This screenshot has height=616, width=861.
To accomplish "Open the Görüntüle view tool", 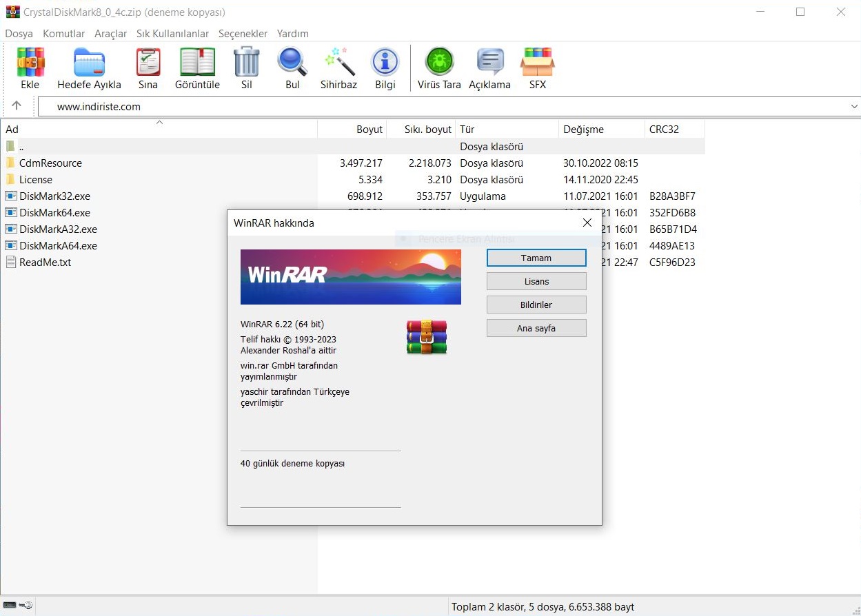I will (197, 62).
